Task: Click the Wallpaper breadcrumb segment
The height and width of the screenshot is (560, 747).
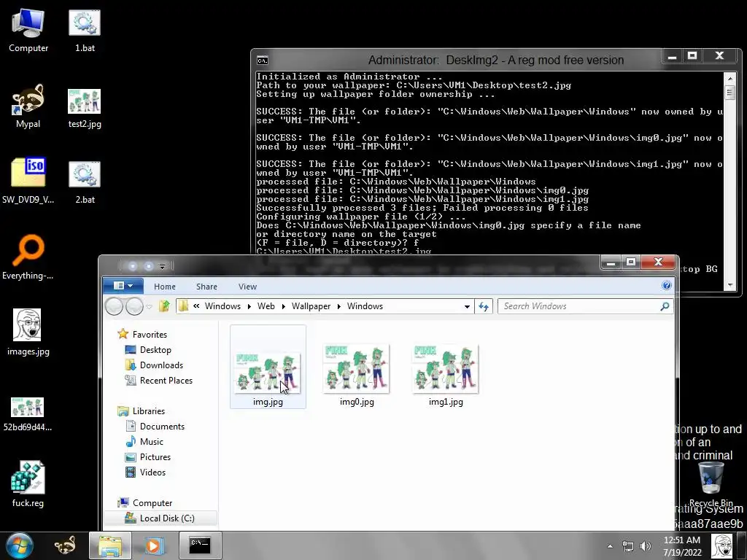Action: click(x=311, y=306)
